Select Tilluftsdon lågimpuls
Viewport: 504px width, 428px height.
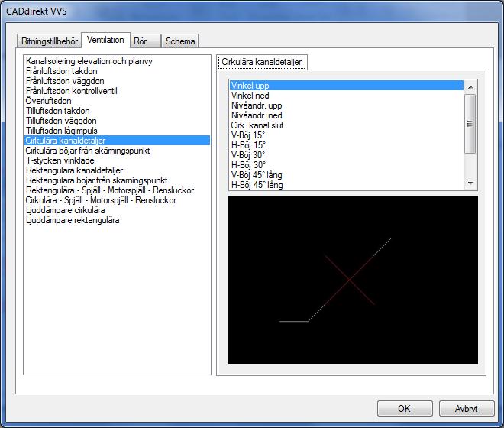click(117, 131)
